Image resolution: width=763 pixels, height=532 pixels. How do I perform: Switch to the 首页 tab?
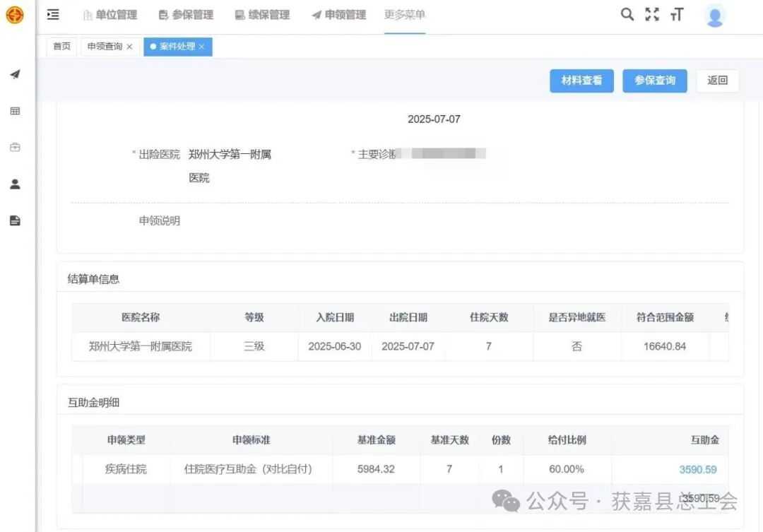click(x=61, y=46)
